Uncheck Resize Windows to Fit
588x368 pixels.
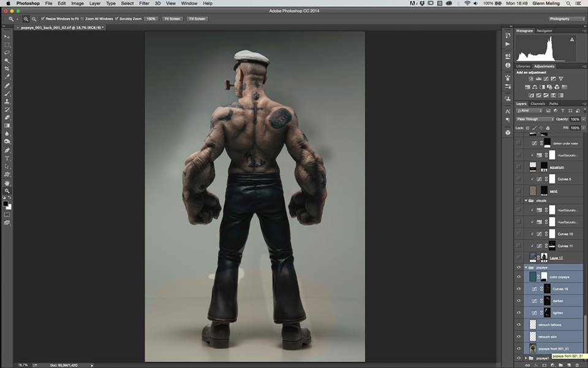point(43,19)
